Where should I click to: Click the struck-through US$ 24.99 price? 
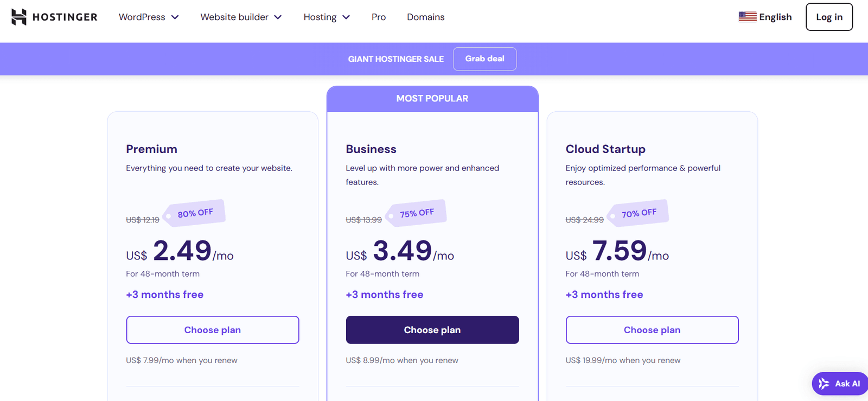tap(585, 220)
